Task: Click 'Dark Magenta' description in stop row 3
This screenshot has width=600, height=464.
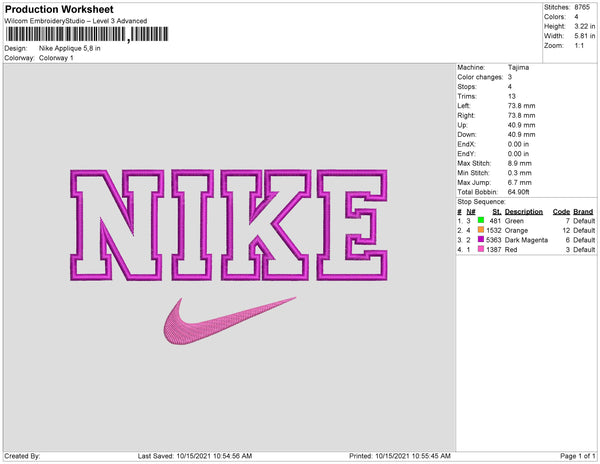Action: pyautogui.click(x=526, y=240)
